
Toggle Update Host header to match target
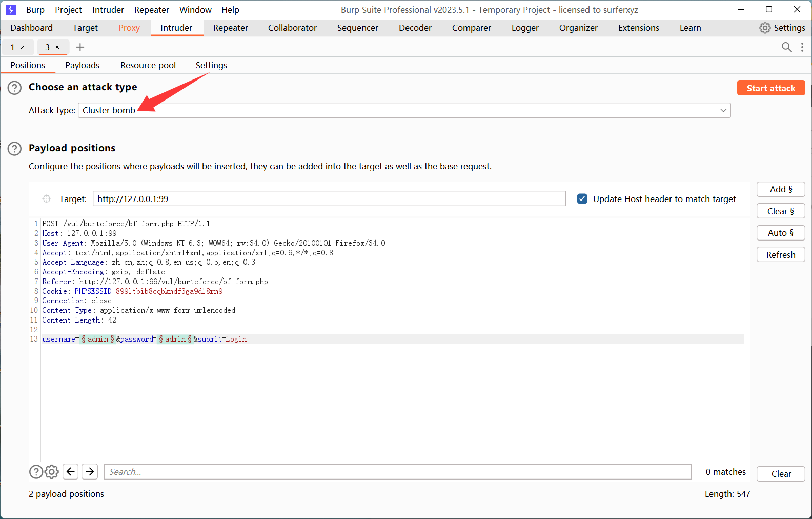[x=582, y=198]
